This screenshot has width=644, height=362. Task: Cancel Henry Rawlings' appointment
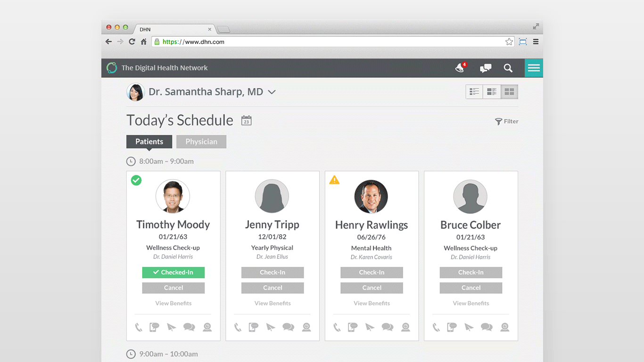pyautogui.click(x=372, y=288)
